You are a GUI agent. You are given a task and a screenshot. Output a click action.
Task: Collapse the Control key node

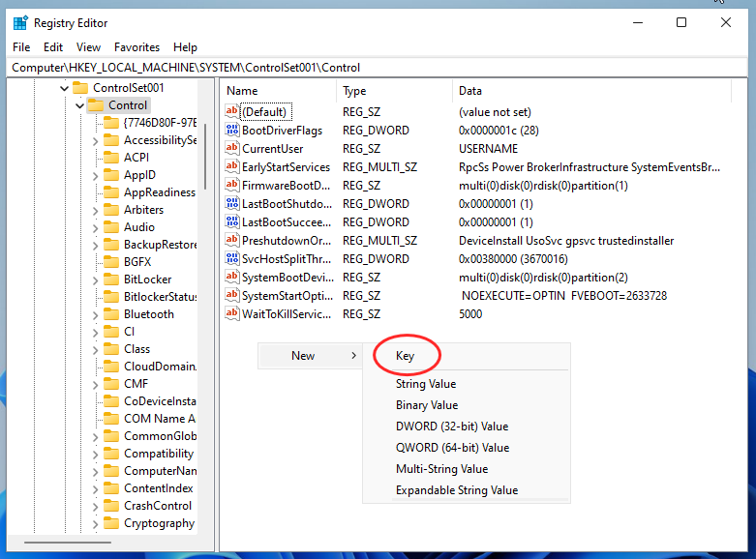tap(80, 105)
